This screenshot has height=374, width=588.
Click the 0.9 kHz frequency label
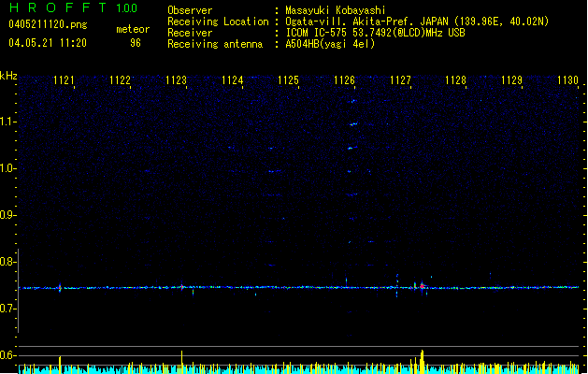coord(7,215)
